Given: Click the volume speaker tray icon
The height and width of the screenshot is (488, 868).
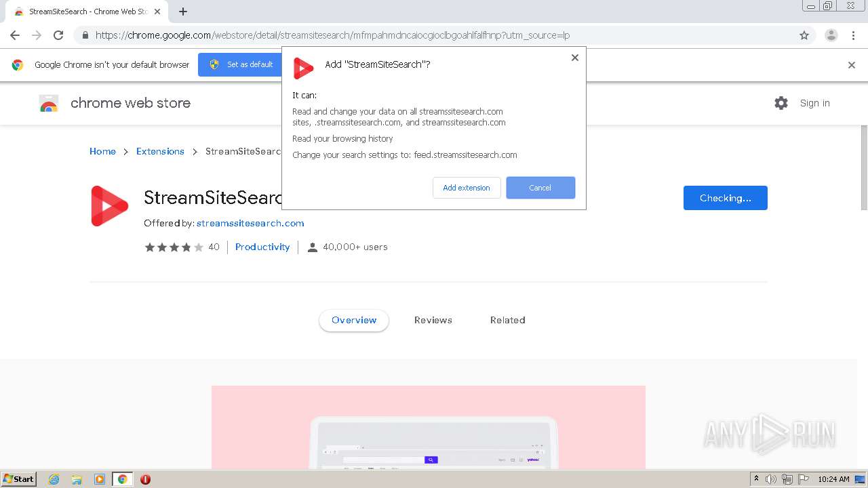Looking at the screenshot, I should pyautogui.click(x=771, y=479).
